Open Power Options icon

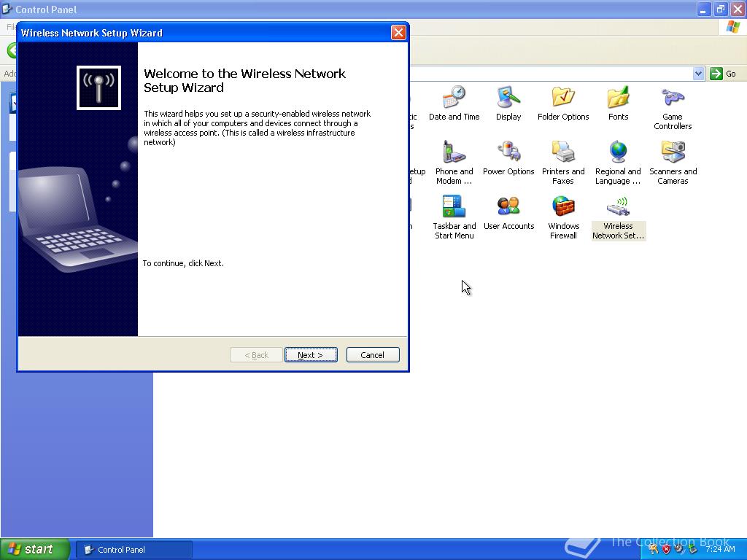click(508, 158)
